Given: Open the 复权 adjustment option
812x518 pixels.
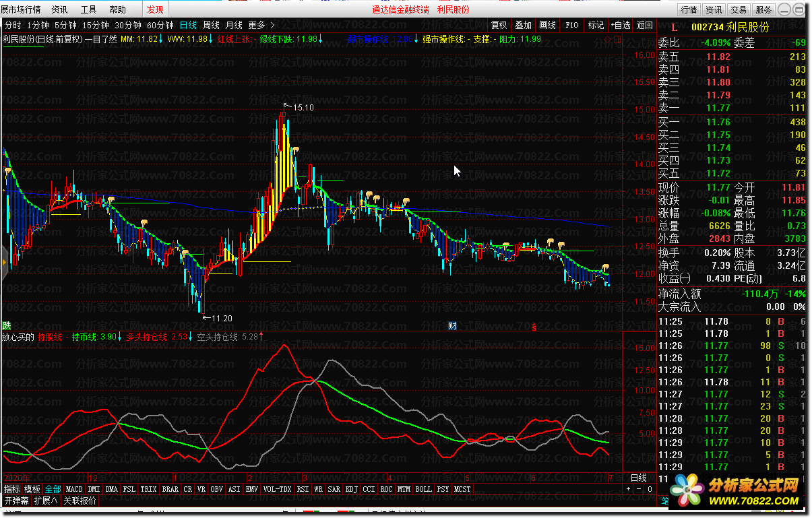Looking at the screenshot, I should [x=499, y=25].
